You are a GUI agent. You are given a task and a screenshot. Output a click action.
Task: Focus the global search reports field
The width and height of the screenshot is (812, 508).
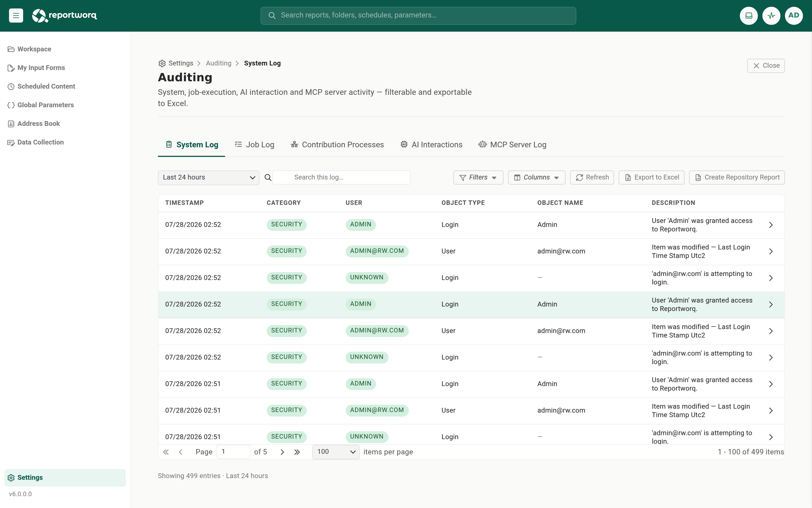418,16
